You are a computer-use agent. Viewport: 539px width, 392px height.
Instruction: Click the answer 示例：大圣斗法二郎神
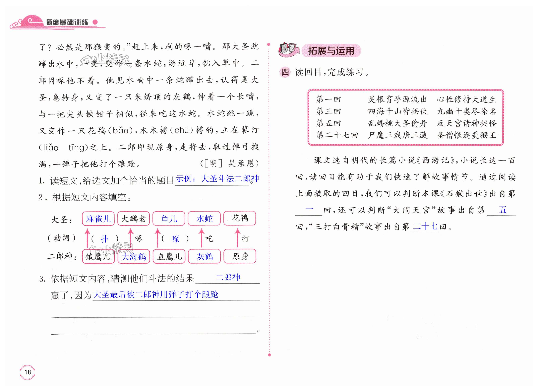[x=217, y=179]
